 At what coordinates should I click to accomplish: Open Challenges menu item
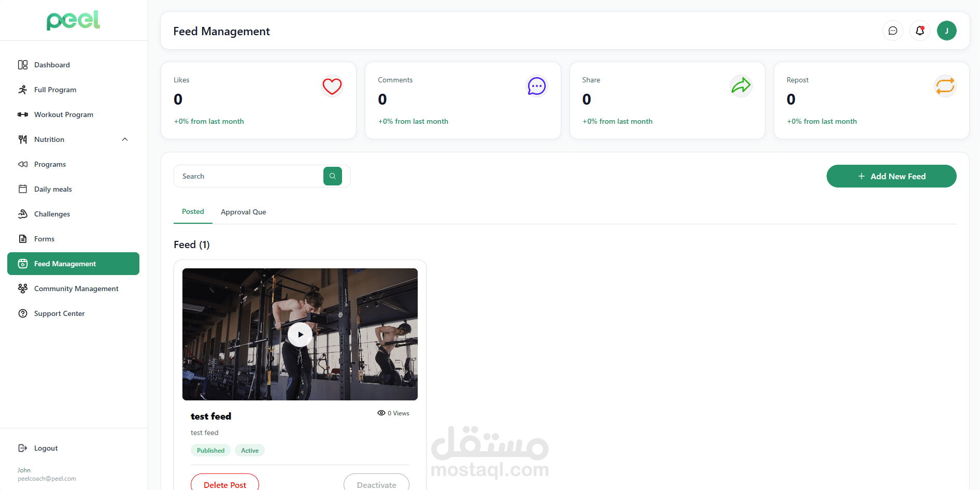74,214
